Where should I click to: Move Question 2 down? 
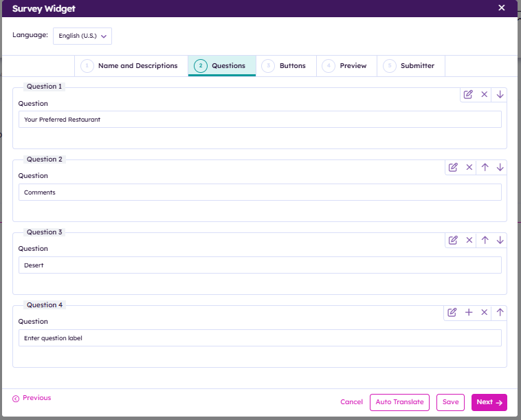pos(500,167)
